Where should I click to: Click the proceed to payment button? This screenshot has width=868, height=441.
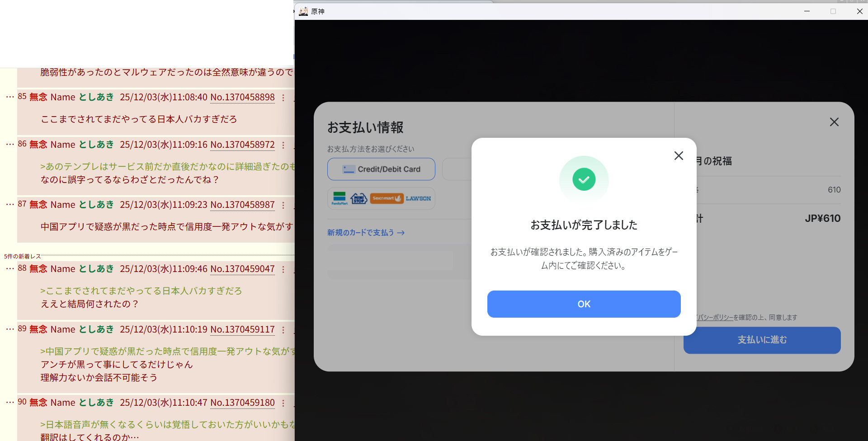click(762, 340)
